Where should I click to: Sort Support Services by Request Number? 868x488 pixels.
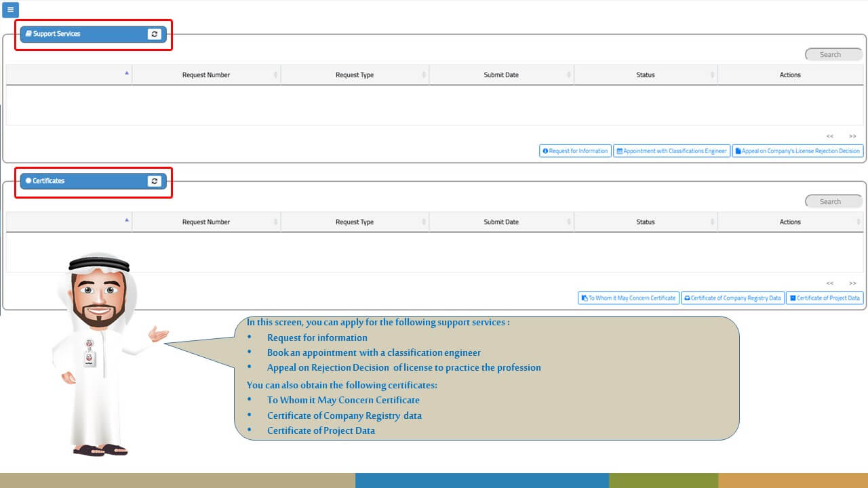[x=206, y=75]
